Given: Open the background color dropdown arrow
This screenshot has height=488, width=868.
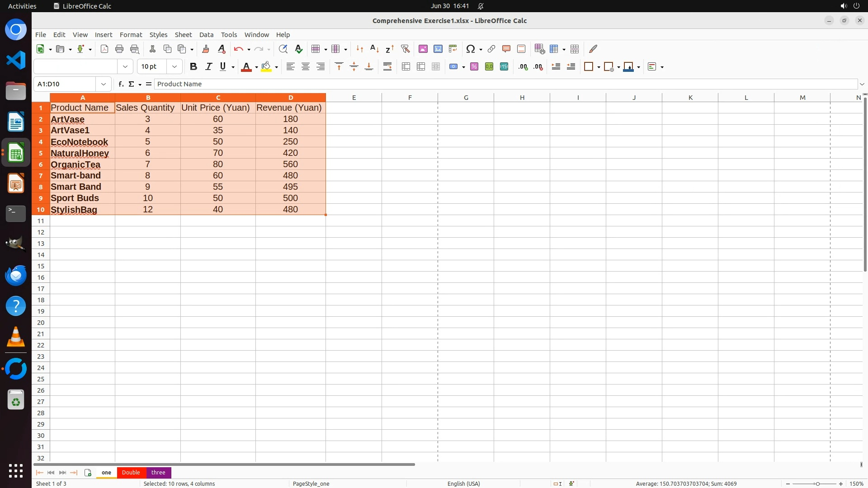Looking at the screenshot, I should tap(277, 67).
